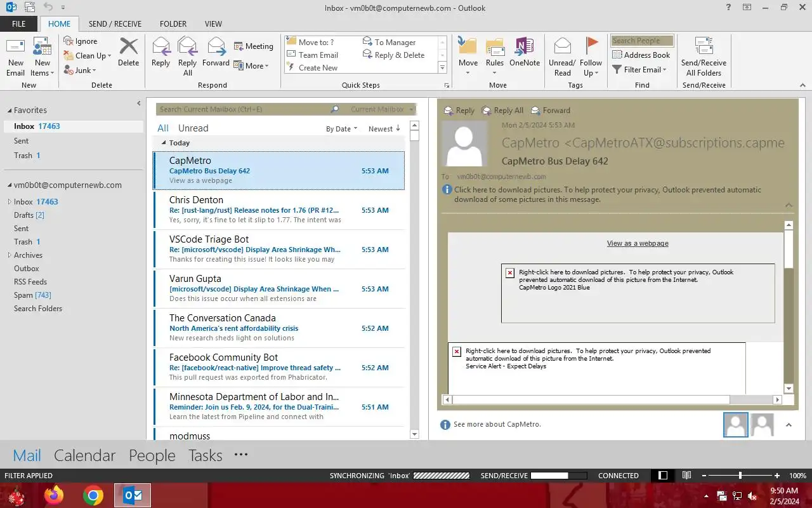The image size is (812, 508).
Task: Open the Address Book
Action: [x=641, y=55]
